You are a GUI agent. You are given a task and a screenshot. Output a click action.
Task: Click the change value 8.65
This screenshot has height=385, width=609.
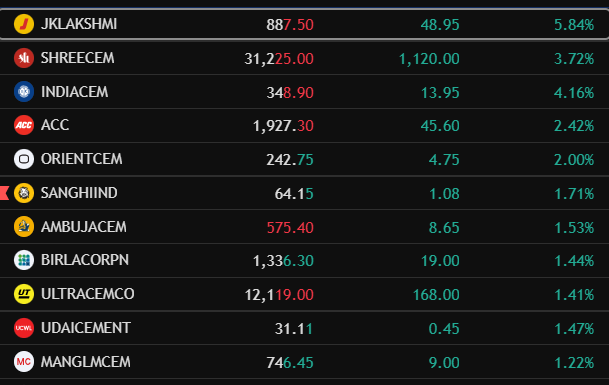444,228
